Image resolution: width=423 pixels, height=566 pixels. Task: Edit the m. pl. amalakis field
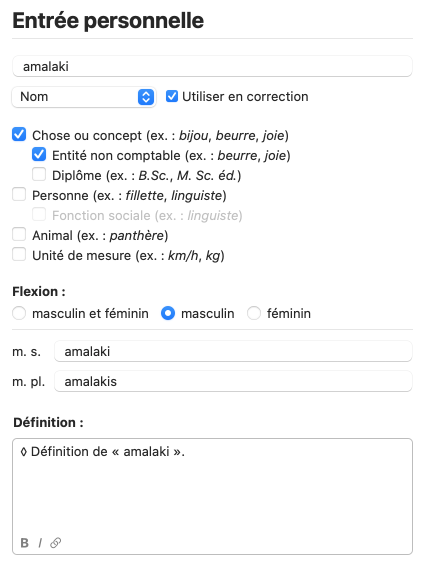(233, 381)
